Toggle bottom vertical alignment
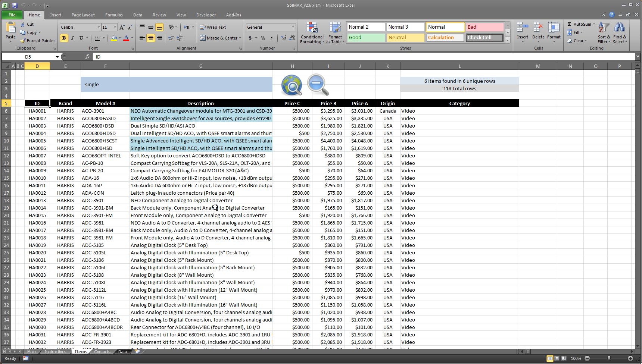The width and height of the screenshot is (642, 364). click(x=159, y=27)
